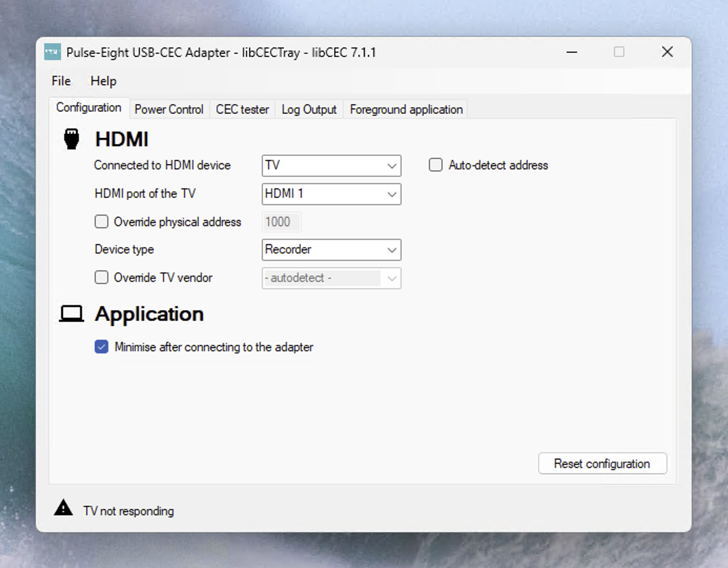Click the Reset configuration button
728x568 pixels.
(602, 463)
